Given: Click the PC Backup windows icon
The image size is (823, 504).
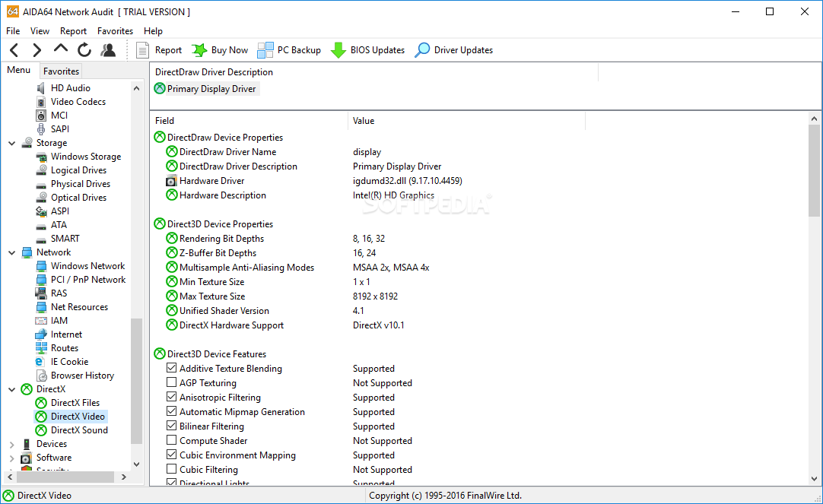Looking at the screenshot, I should (x=265, y=50).
